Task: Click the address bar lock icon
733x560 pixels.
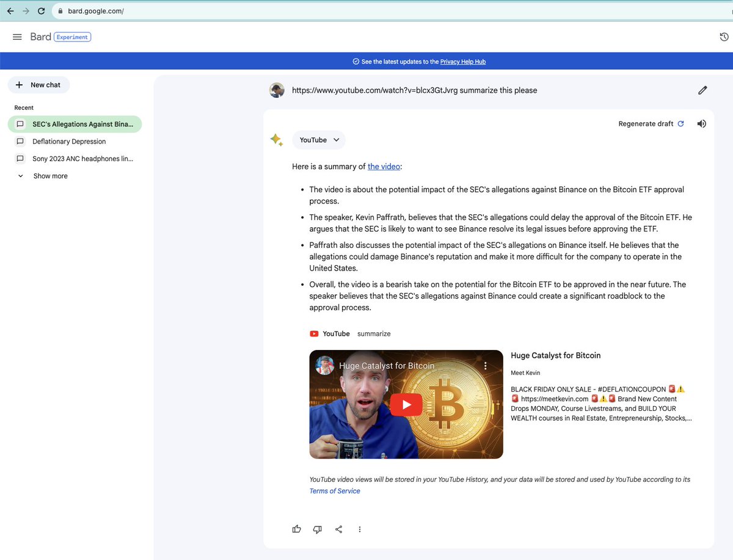Action: (x=60, y=11)
